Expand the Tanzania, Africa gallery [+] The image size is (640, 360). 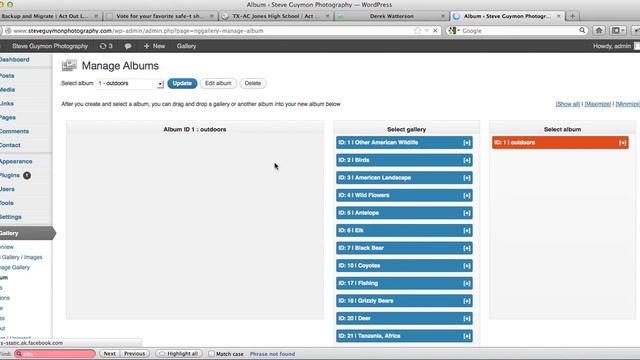click(467, 336)
